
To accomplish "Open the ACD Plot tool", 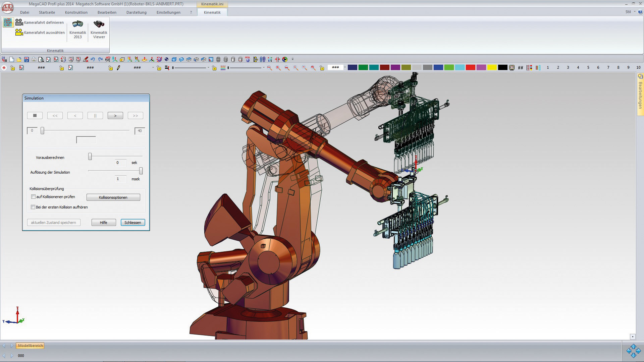I will (x=108, y=59).
